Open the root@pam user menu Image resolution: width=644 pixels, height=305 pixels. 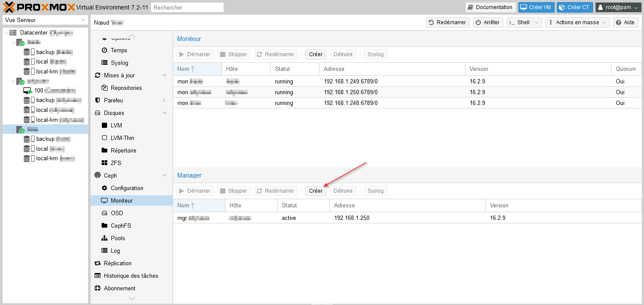pos(618,7)
